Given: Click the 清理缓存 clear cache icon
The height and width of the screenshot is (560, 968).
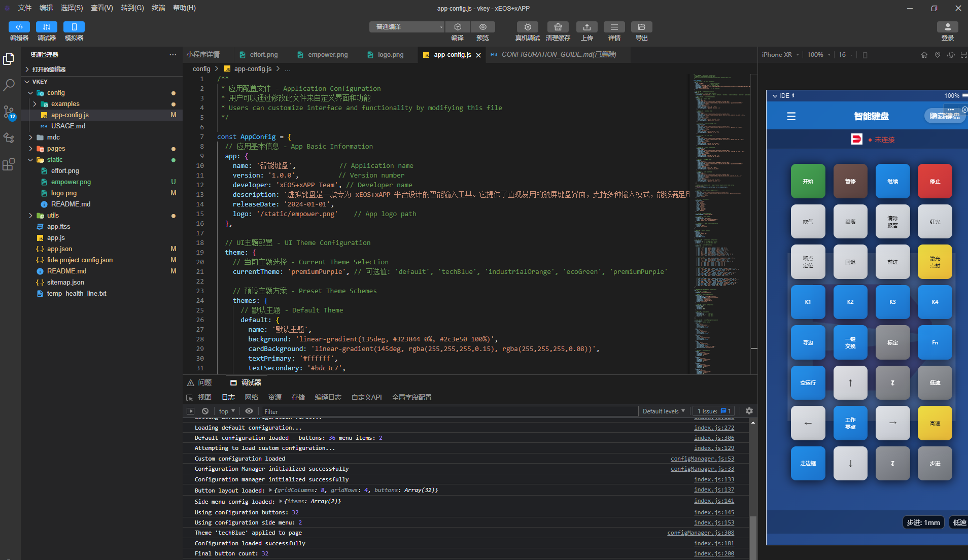Looking at the screenshot, I should pos(558,27).
